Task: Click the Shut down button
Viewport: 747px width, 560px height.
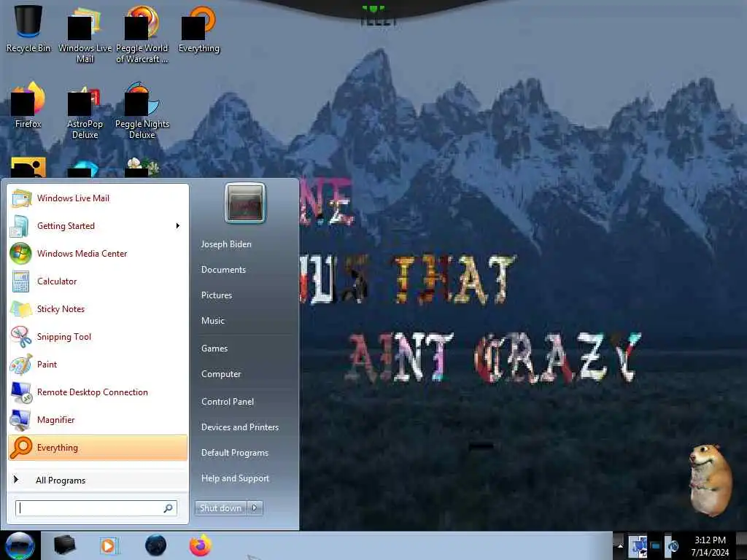Action: [220, 508]
